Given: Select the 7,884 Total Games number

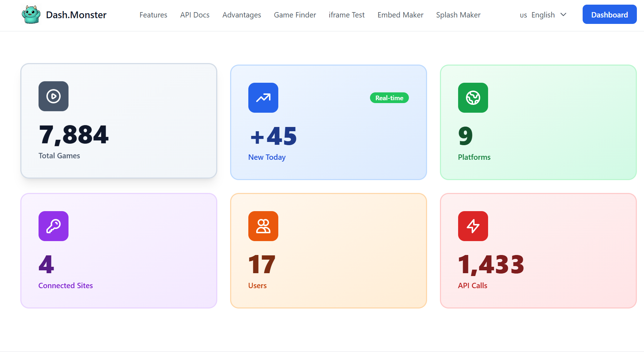Looking at the screenshot, I should pyautogui.click(x=73, y=135).
